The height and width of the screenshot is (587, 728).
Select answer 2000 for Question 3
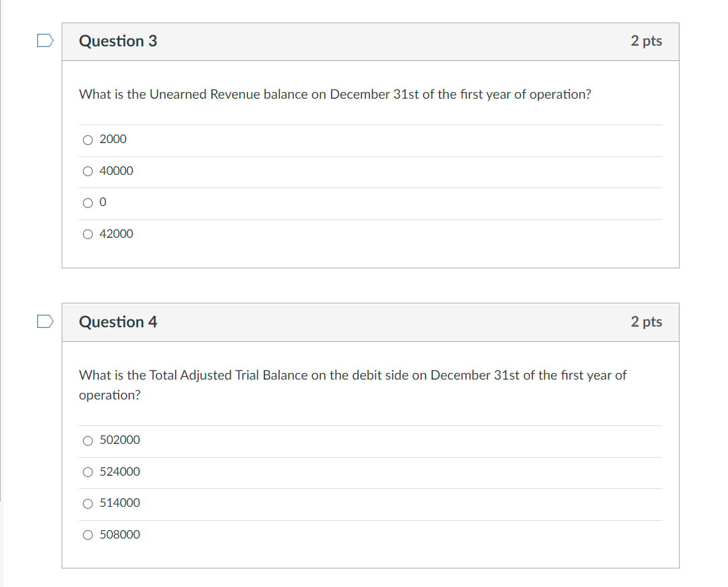(x=88, y=140)
